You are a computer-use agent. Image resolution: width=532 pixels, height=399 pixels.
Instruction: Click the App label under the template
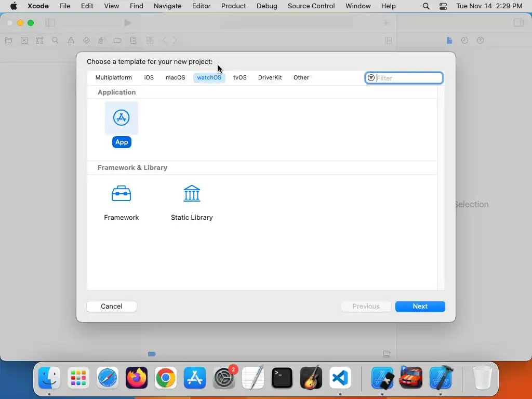(x=122, y=142)
